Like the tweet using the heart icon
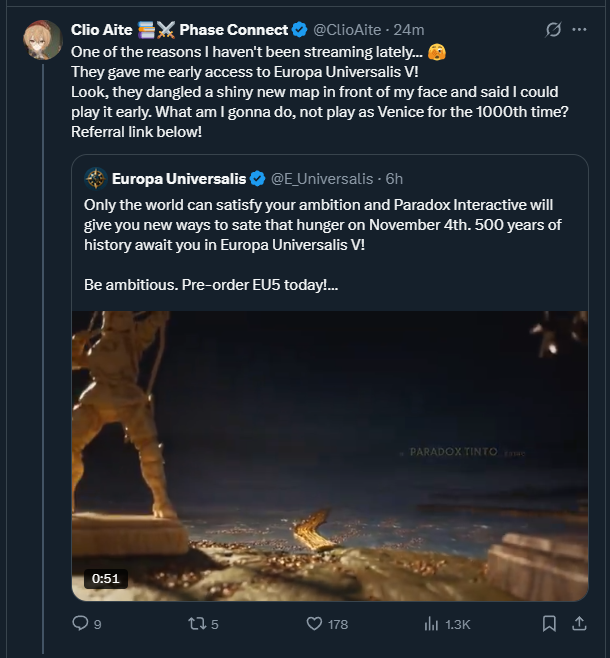Image resolution: width=610 pixels, height=658 pixels. click(314, 623)
